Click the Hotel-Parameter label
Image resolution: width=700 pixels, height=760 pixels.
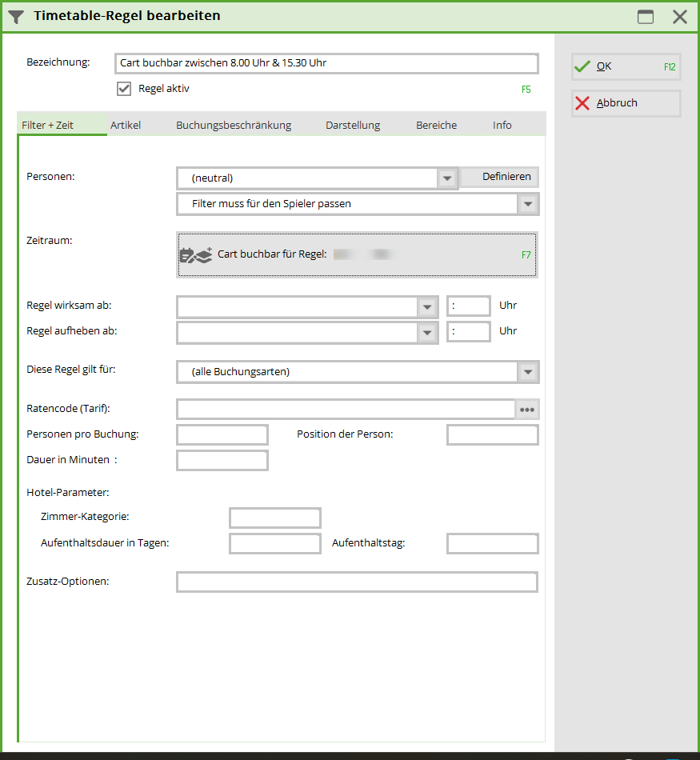pyautogui.click(x=68, y=493)
